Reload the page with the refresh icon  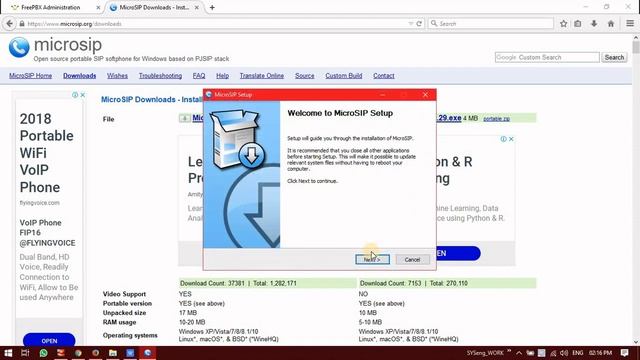pos(419,24)
